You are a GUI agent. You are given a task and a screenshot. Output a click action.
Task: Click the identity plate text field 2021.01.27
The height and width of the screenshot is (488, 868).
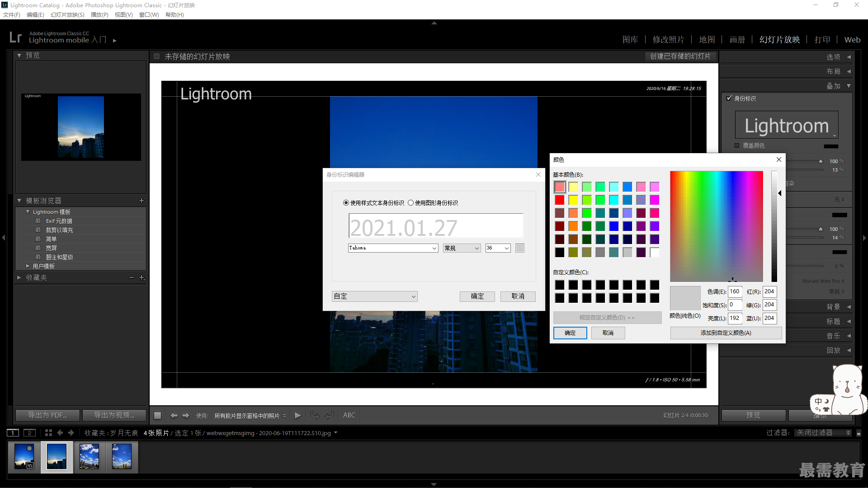[436, 226]
